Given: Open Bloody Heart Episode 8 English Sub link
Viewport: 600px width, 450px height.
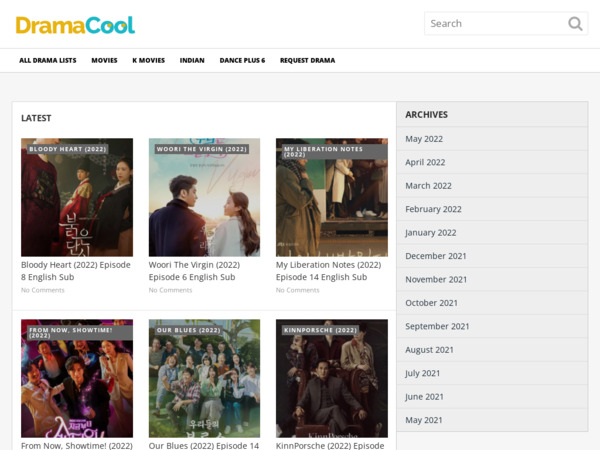Looking at the screenshot, I should (x=76, y=271).
